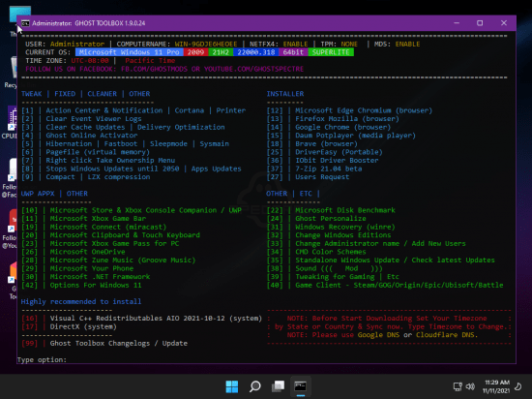Select 'Game Client - Steam/GOG/Origin' line
Viewport: 532px width, 399px height.
(385, 285)
